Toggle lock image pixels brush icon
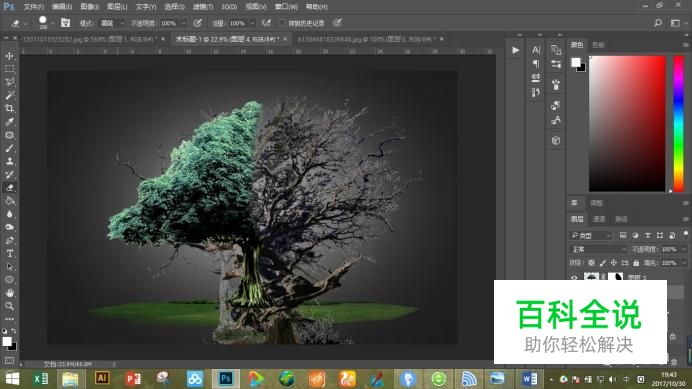The image size is (692, 389). click(603, 263)
